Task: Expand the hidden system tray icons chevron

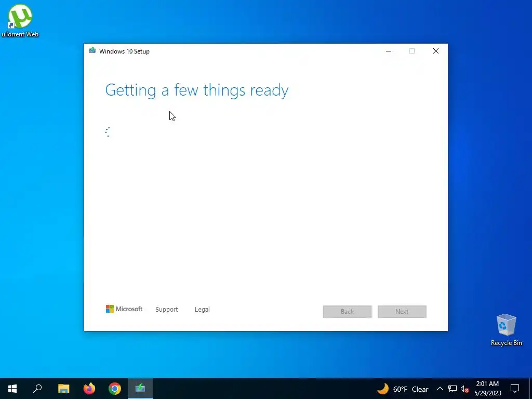Action: pyautogui.click(x=440, y=389)
